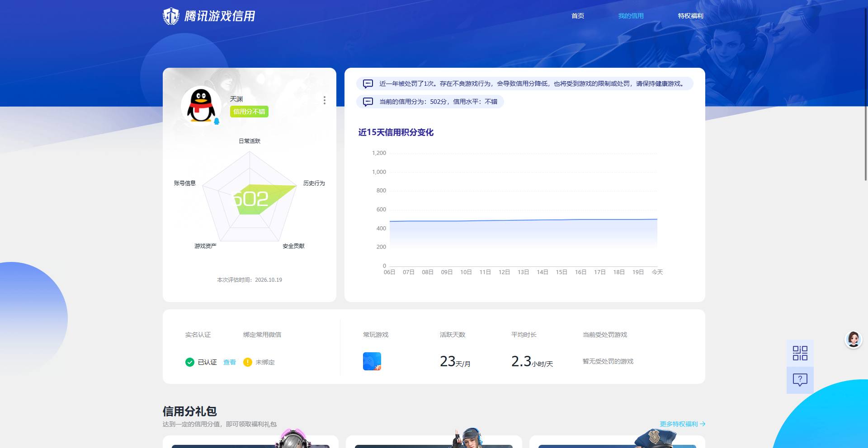
Task: Open the three-dot menu on the profile card
Action: 324,100
